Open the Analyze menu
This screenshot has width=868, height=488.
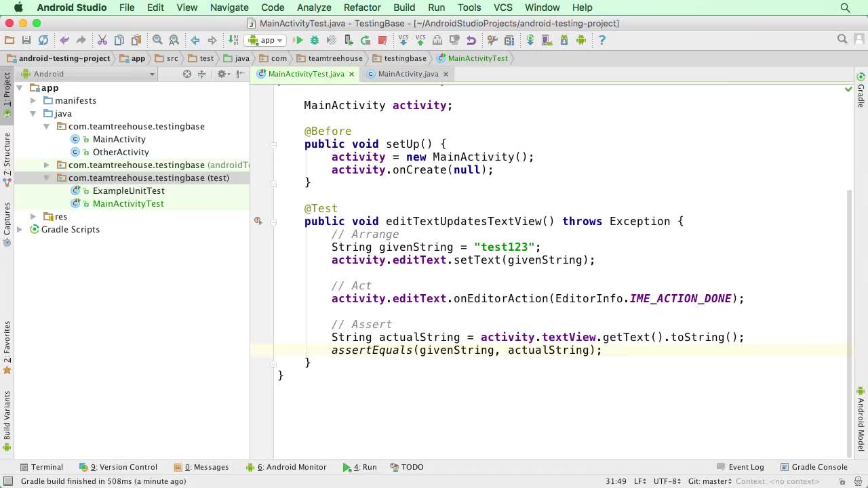point(314,7)
